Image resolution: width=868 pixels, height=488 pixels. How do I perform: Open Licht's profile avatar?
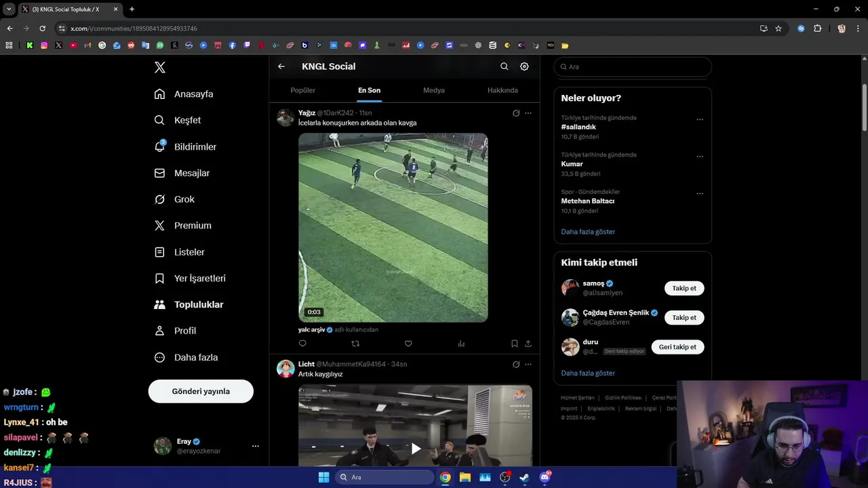[x=285, y=368]
